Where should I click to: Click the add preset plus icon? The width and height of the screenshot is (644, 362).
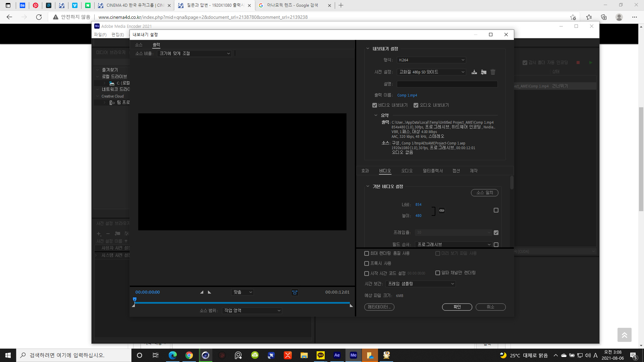99,234
